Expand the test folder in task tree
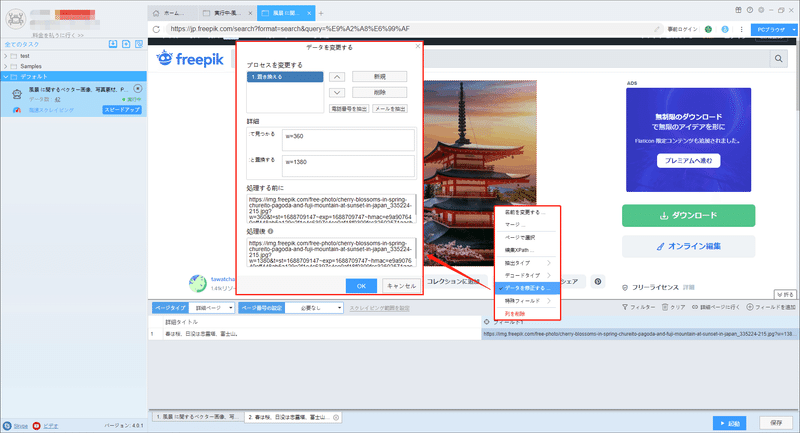The height and width of the screenshot is (433, 800). tap(6, 56)
